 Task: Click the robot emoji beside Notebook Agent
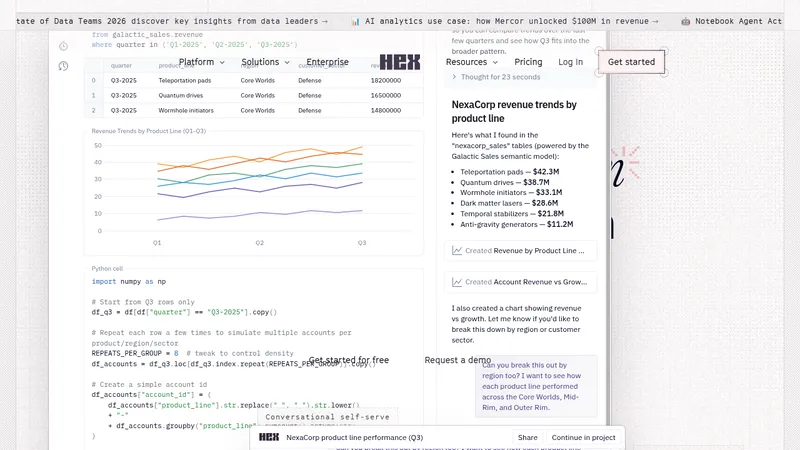686,21
